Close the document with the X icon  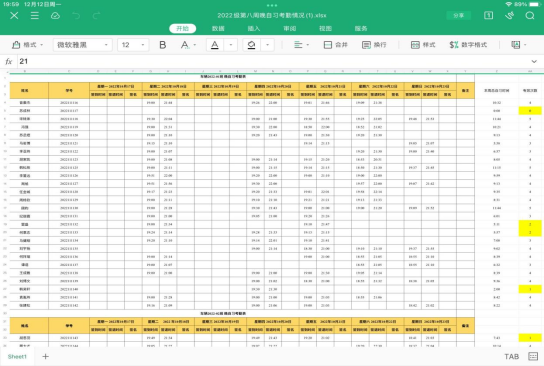click(x=14, y=15)
